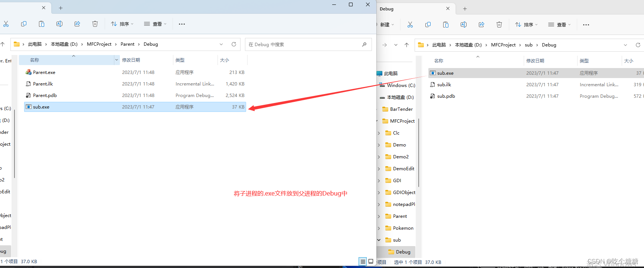
Task: Add a new tab in sub Debug window
Action: pyautogui.click(x=465, y=9)
